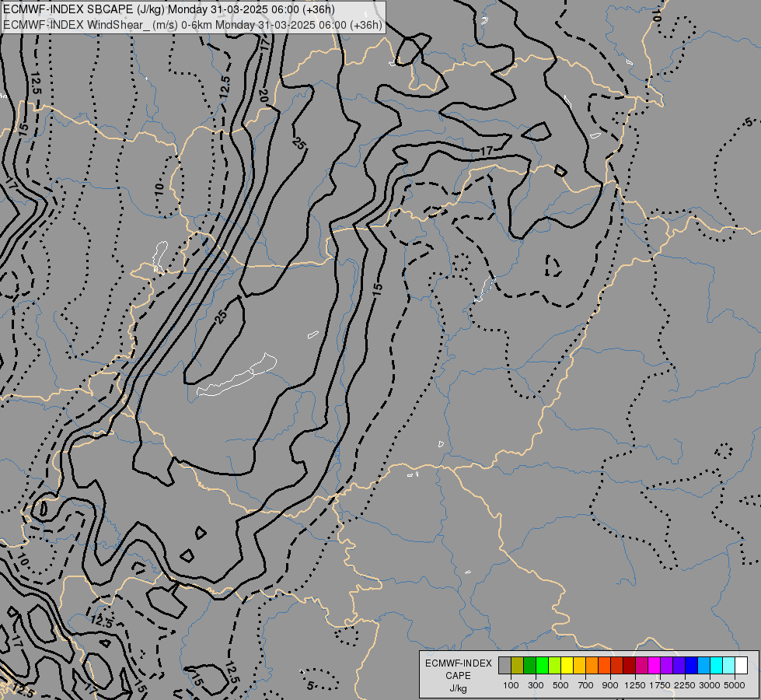761x700 pixels.
Task: Click the "ECMWF-INDEX" text in the legend box
Action: point(459,663)
